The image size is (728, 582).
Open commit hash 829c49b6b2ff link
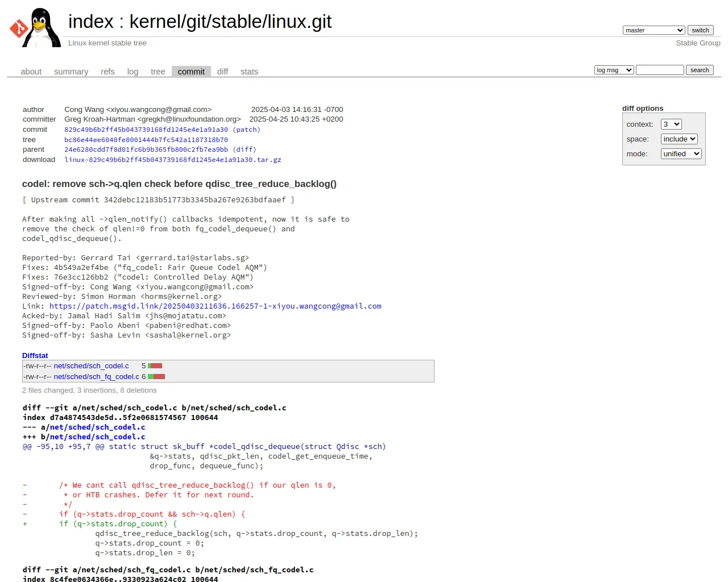tap(146, 130)
